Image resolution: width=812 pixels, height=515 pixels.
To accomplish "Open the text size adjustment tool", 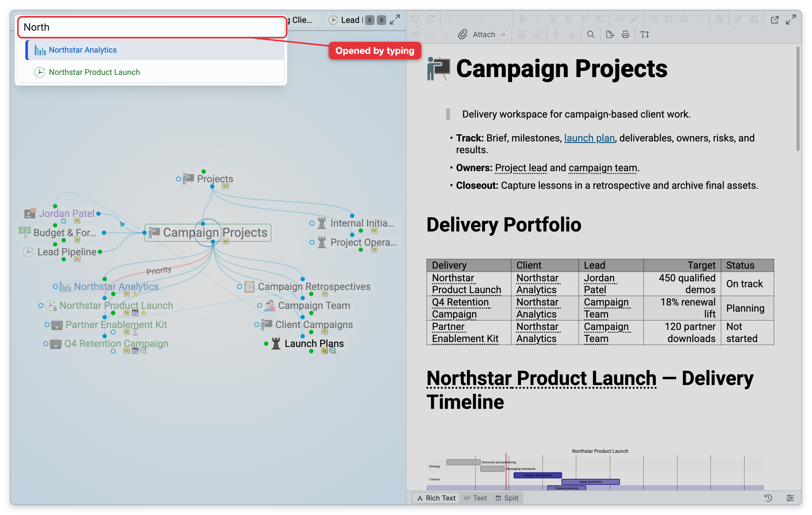I will (x=644, y=34).
